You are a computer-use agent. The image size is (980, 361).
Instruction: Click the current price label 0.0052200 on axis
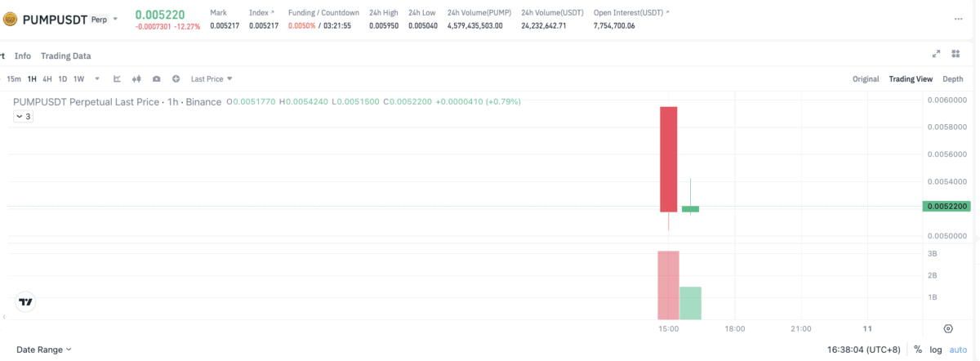coord(946,207)
